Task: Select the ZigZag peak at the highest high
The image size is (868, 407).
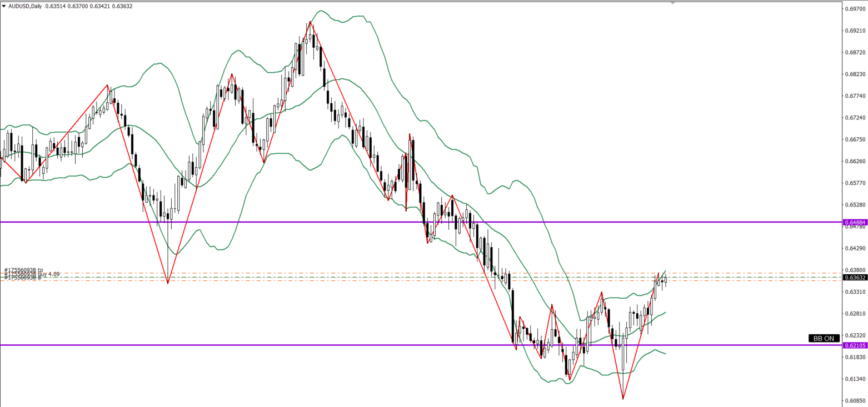Action: coord(310,22)
